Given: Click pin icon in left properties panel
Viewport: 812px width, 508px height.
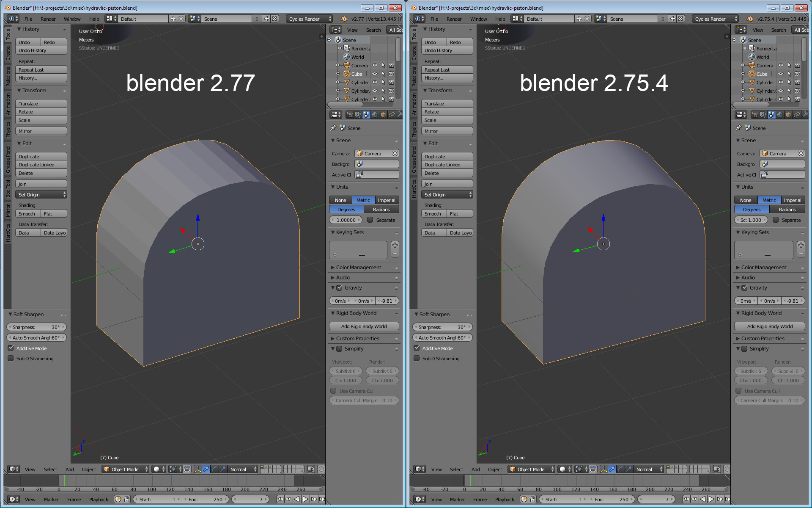Looking at the screenshot, I should point(333,128).
